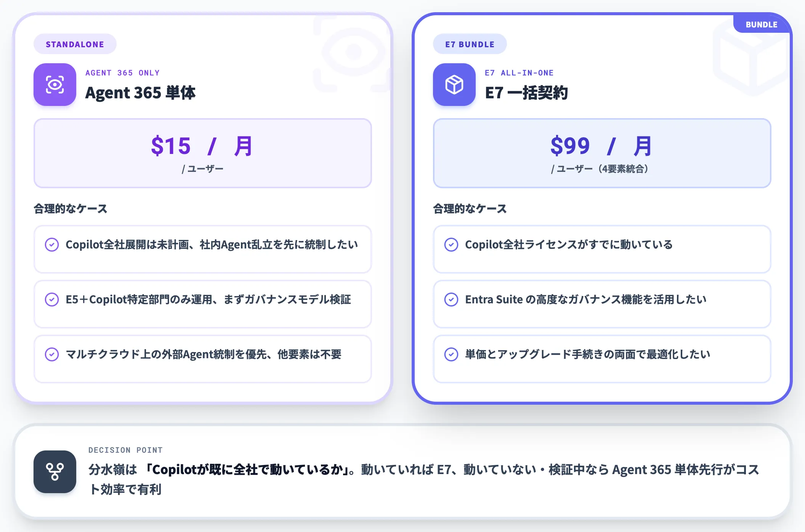Viewport: 805px width, 532px height.
Task: Click the DECISION POINT label
Action: point(125,450)
